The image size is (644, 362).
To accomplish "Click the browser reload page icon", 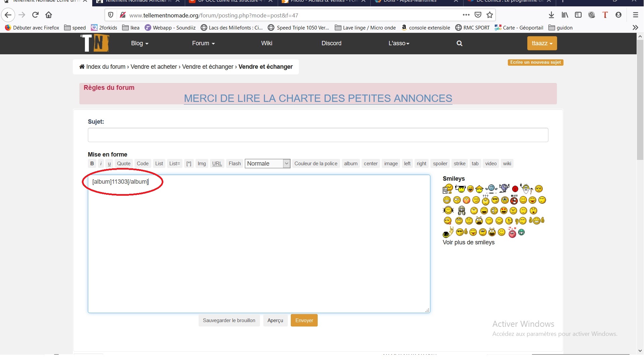I will coord(35,15).
